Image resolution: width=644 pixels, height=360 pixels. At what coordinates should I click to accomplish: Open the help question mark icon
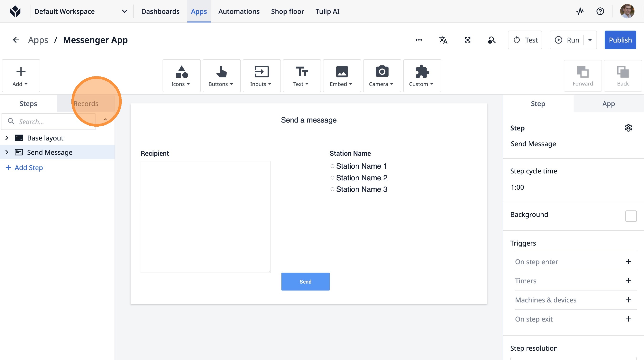point(600,11)
